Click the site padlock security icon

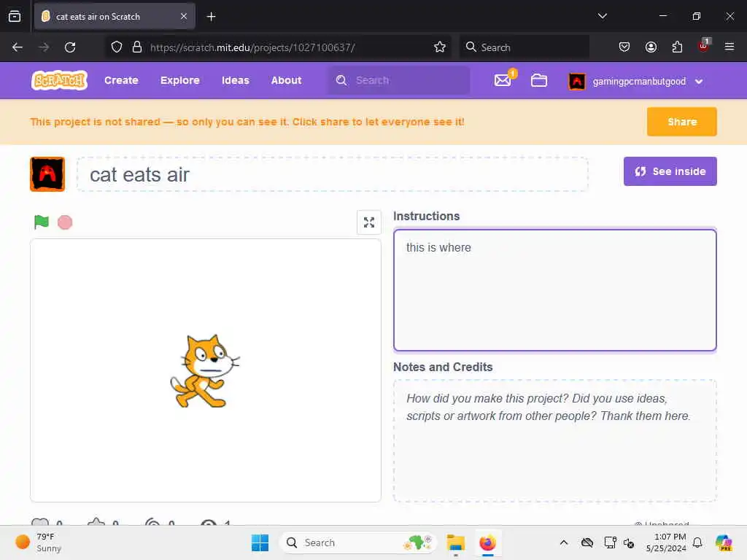click(137, 47)
